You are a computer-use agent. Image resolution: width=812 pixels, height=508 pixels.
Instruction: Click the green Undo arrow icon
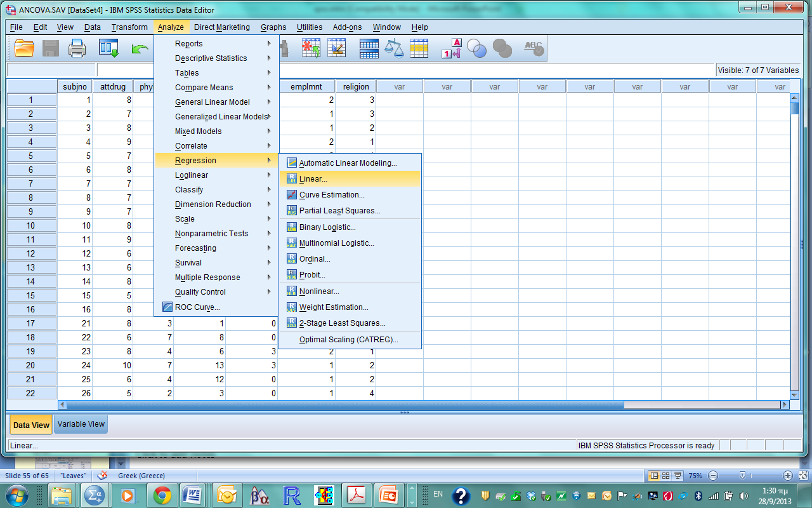[x=140, y=48]
